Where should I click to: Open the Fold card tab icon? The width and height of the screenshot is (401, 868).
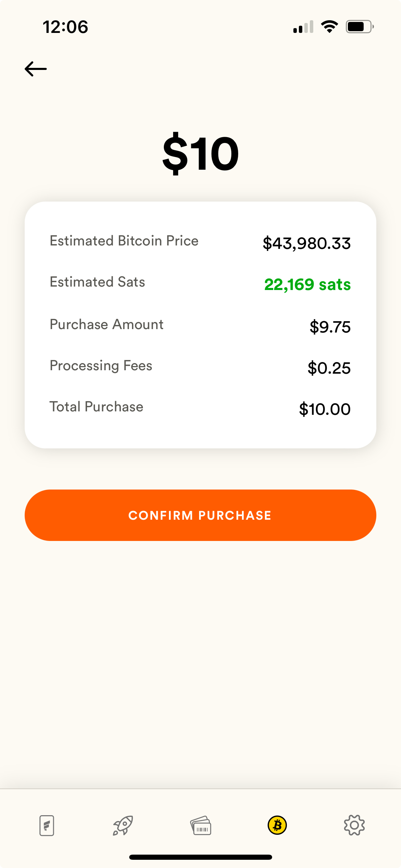click(47, 825)
